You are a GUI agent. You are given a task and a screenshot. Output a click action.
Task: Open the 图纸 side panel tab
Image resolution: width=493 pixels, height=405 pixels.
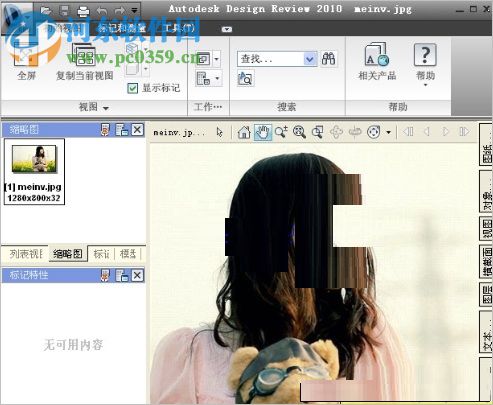click(486, 145)
